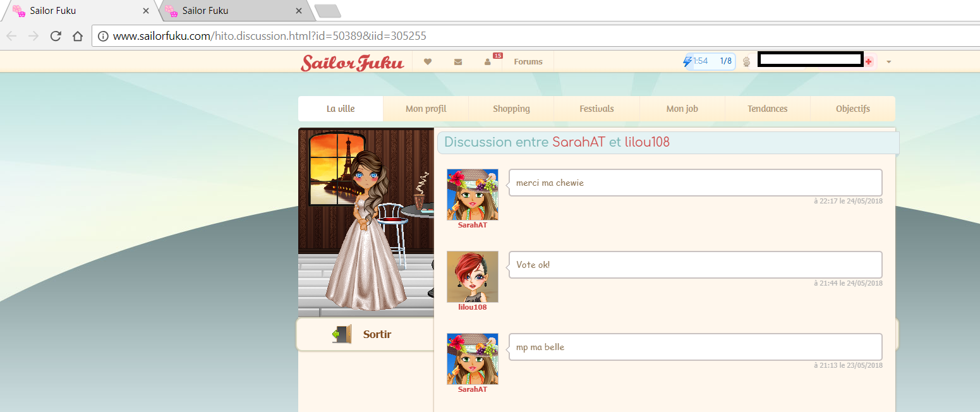Open messages envelope icon

(458, 62)
